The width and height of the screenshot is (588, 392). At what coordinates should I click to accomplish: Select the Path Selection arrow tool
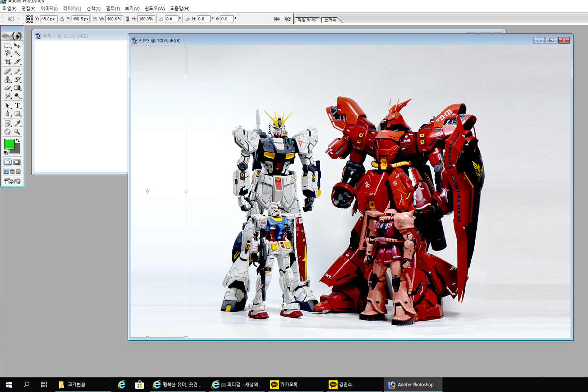pos(8,105)
